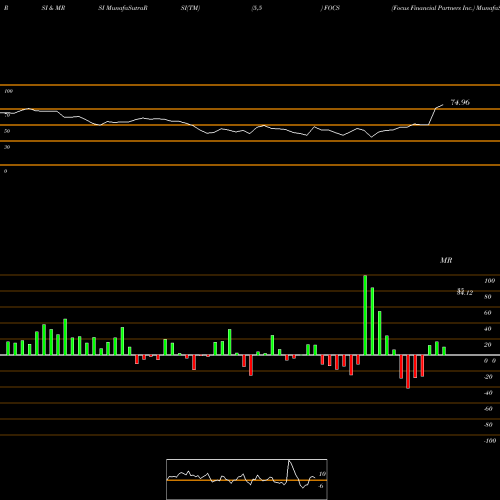
Task: Click the MR axis label 60
Action: click(487, 313)
